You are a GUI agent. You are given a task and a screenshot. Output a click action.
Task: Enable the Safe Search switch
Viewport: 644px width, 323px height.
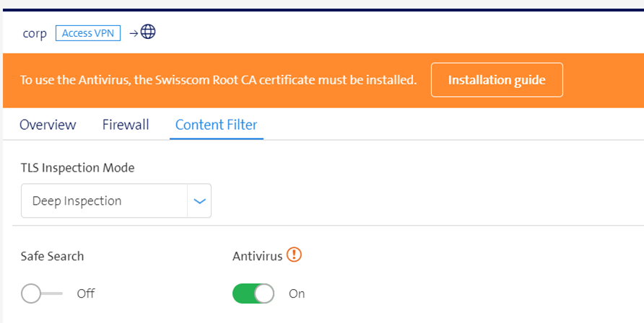[x=41, y=293]
